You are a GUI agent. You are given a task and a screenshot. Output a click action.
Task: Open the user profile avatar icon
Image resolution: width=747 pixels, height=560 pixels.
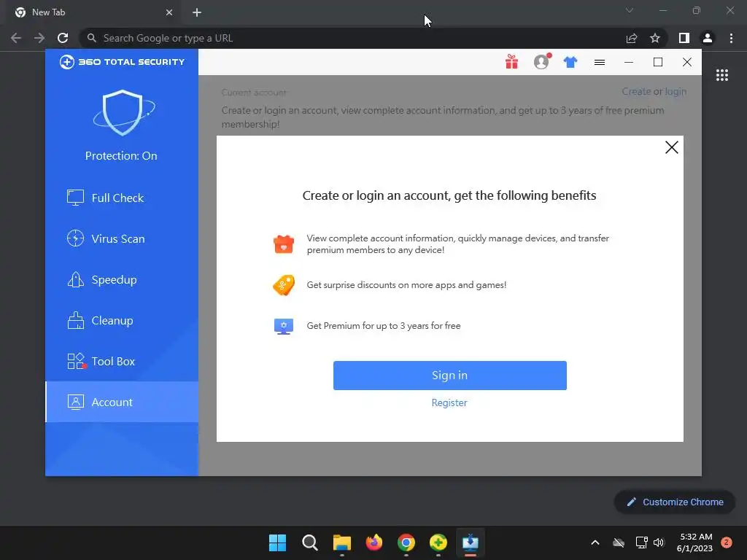coord(542,61)
